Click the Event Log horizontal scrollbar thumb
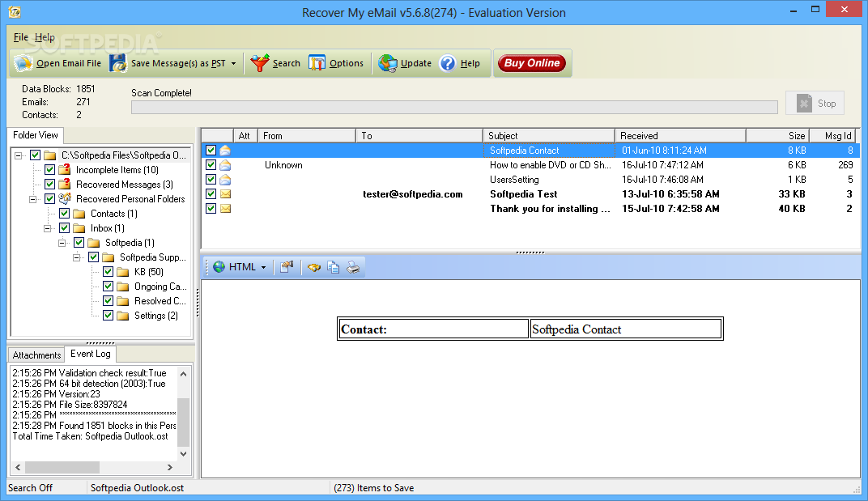Viewport: 868px width, 501px height. click(x=62, y=467)
